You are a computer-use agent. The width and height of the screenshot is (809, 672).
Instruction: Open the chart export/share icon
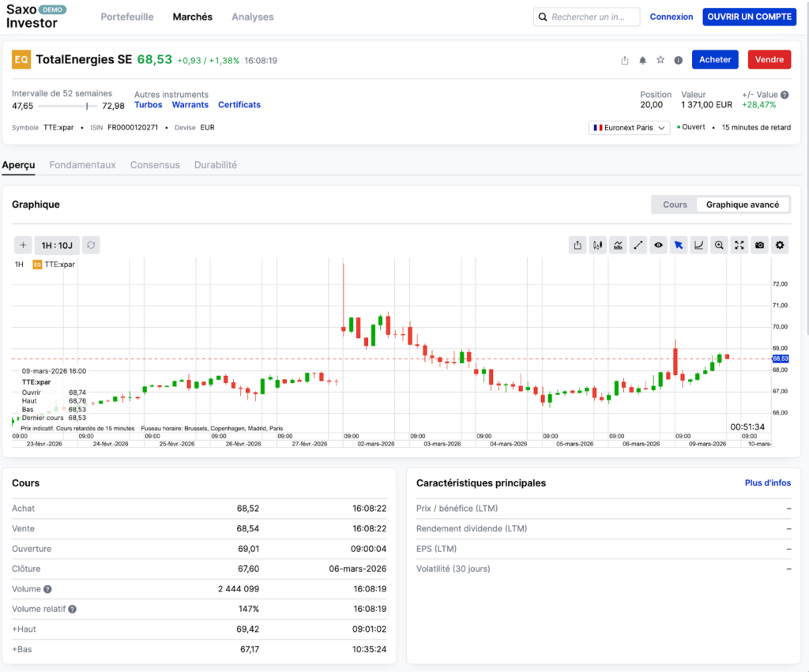pyautogui.click(x=578, y=245)
